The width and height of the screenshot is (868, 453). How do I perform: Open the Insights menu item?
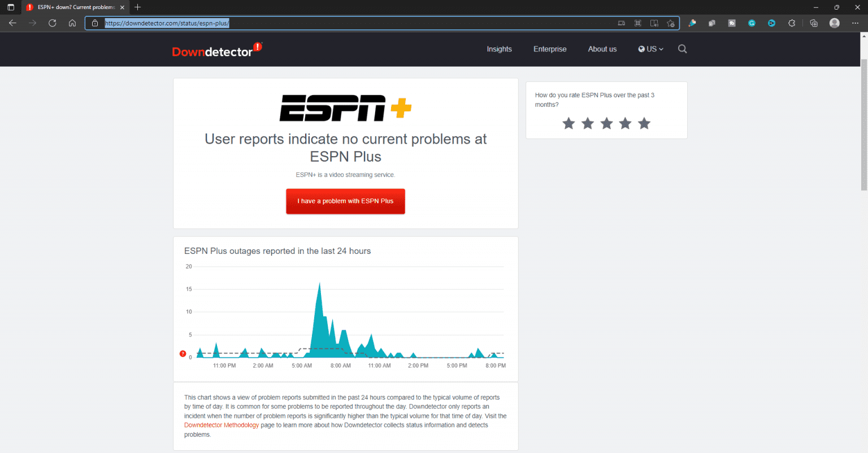tap(499, 49)
